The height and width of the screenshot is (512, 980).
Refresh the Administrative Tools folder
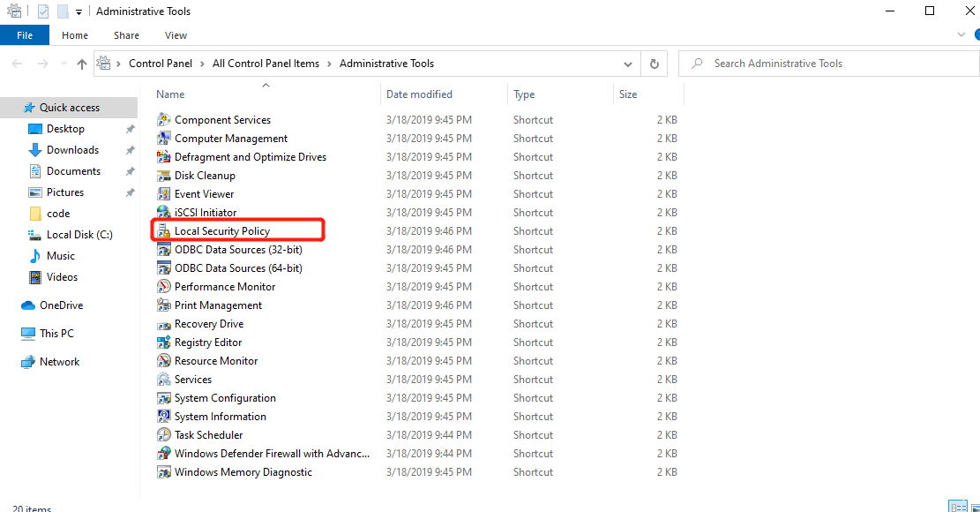click(x=654, y=64)
